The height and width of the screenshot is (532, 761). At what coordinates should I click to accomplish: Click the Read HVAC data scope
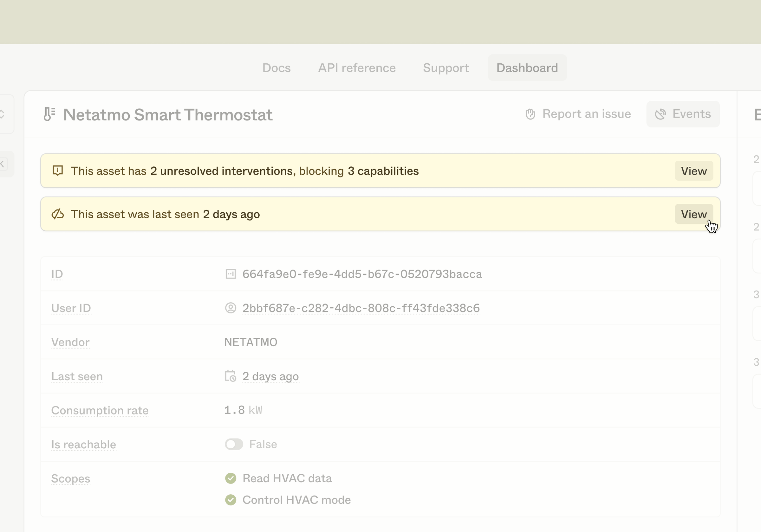pyautogui.click(x=287, y=478)
